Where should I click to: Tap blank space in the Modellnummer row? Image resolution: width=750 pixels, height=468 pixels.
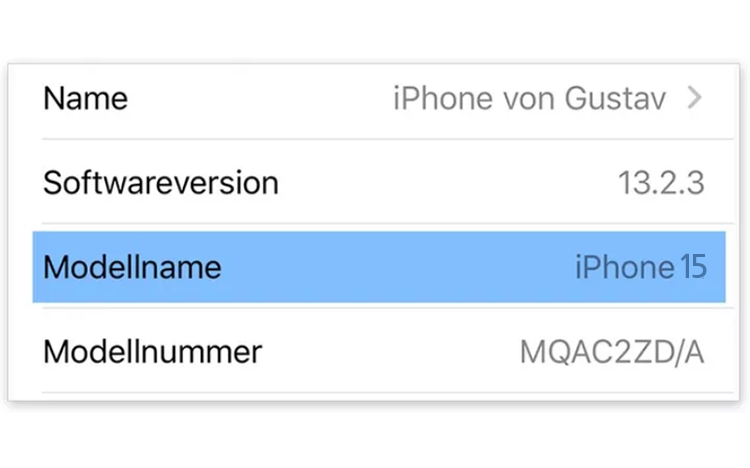pos(390,351)
